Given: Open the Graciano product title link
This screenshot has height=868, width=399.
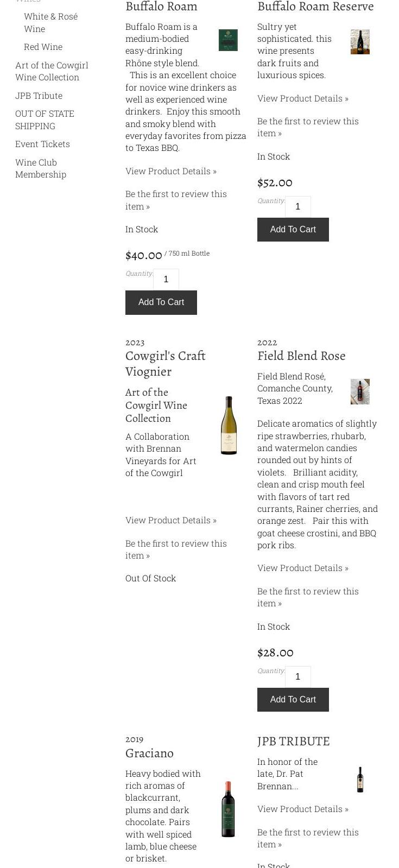Looking at the screenshot, I should (149, 753).
